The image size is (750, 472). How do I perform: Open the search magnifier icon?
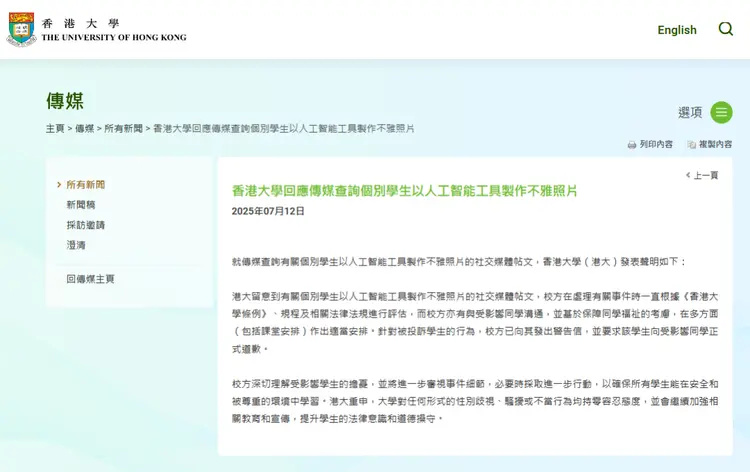point(726,29)
